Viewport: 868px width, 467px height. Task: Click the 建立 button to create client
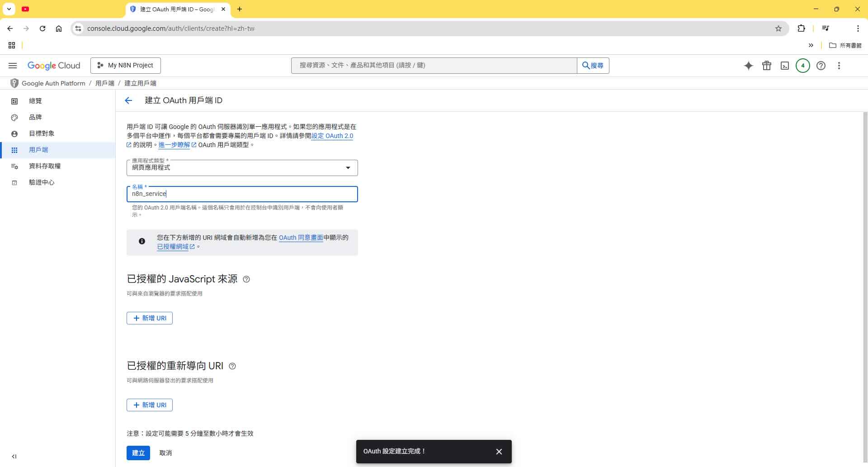pyautogui.click(x=138, y=453)
